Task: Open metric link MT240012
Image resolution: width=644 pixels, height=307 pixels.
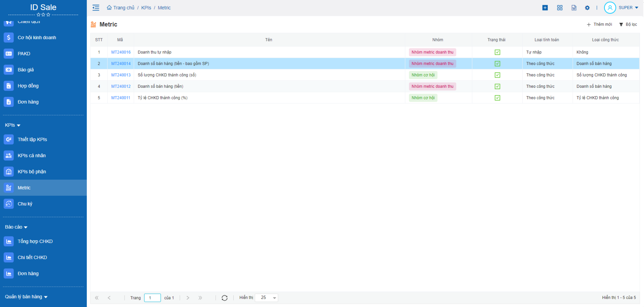Action: click(121, 86)
